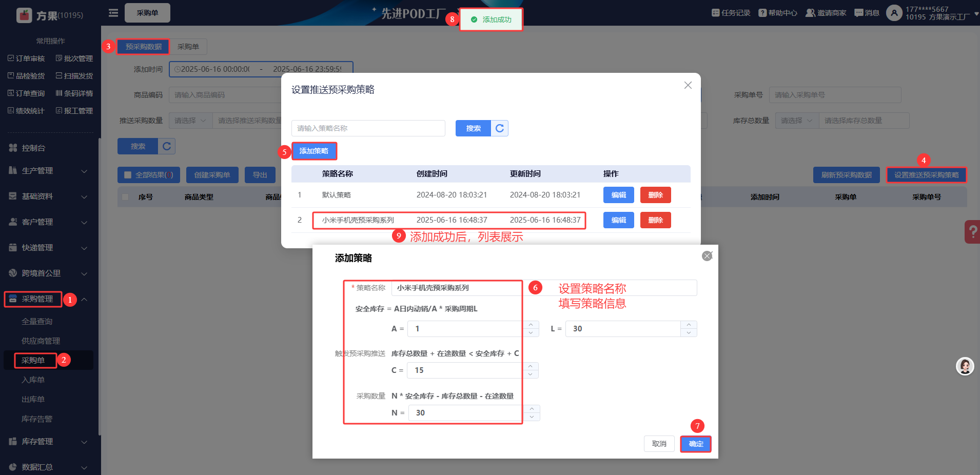Open 帮助中心 help center

762,13
